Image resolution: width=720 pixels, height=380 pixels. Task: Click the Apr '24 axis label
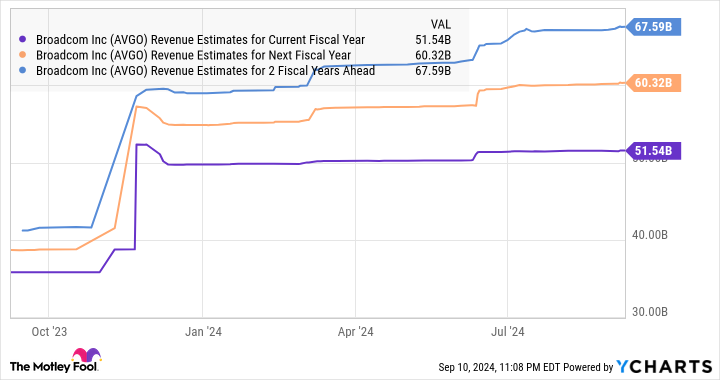pyautogui.click(x=355, y=331)
